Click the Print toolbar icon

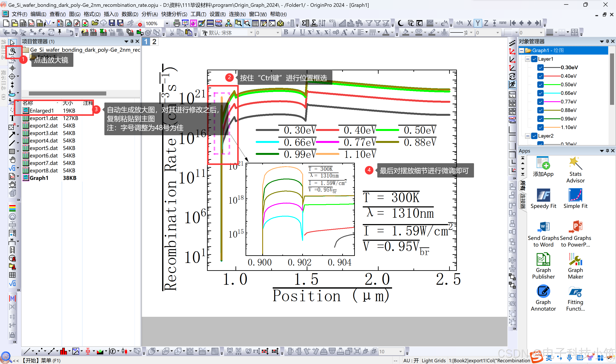176,23
